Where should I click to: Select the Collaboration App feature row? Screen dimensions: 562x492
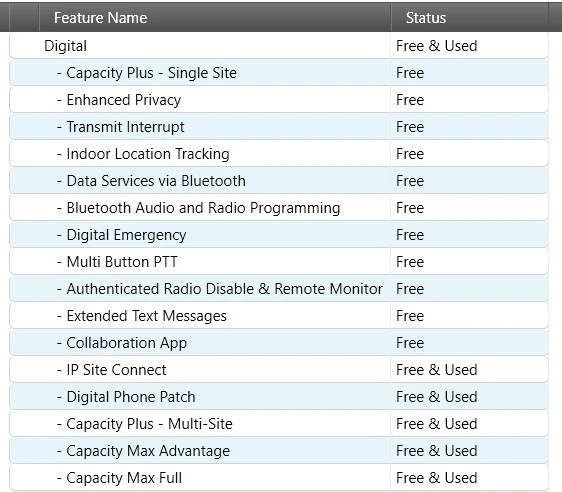point(279,343)
